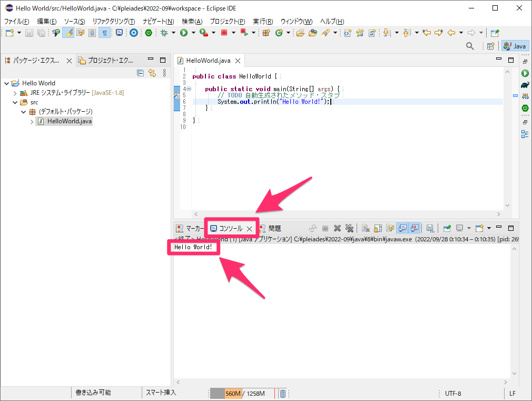This screenshot has width=532, height=401.
Task: Switch to the 問題 tab
Action: [x=270, y=229]
